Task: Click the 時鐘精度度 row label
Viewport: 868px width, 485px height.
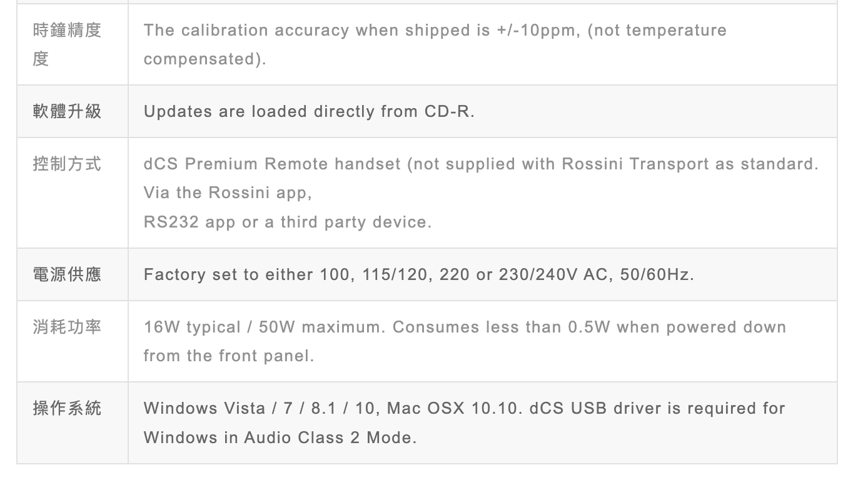Action: [67, 44]
